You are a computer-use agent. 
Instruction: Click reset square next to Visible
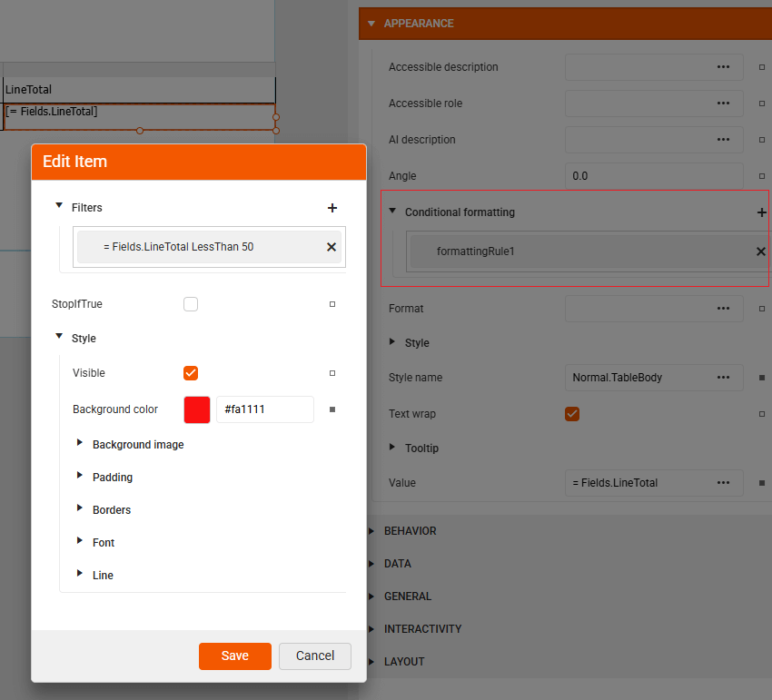[x=332, y=373]
